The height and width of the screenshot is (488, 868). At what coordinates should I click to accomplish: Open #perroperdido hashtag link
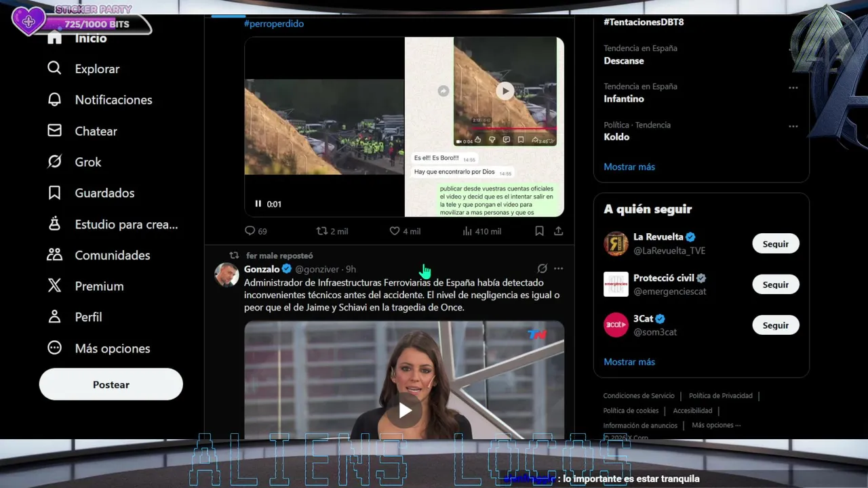(x=274, y=24)
